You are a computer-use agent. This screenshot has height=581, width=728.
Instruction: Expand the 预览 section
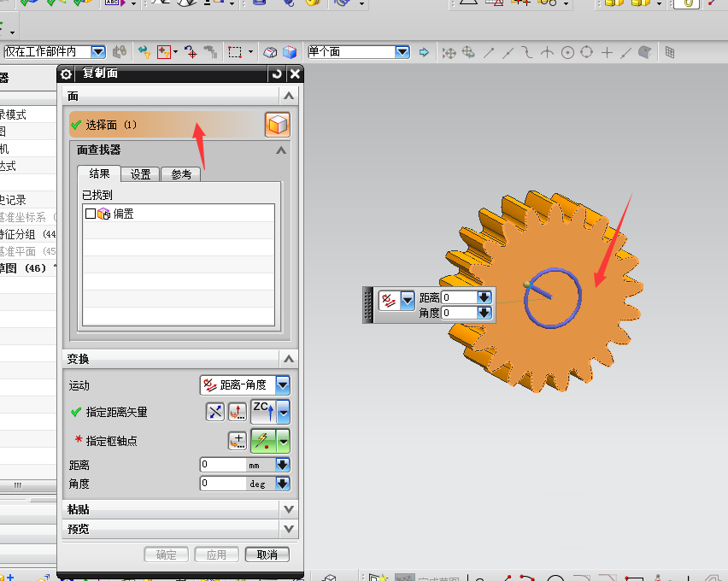[x=289, y=529]
